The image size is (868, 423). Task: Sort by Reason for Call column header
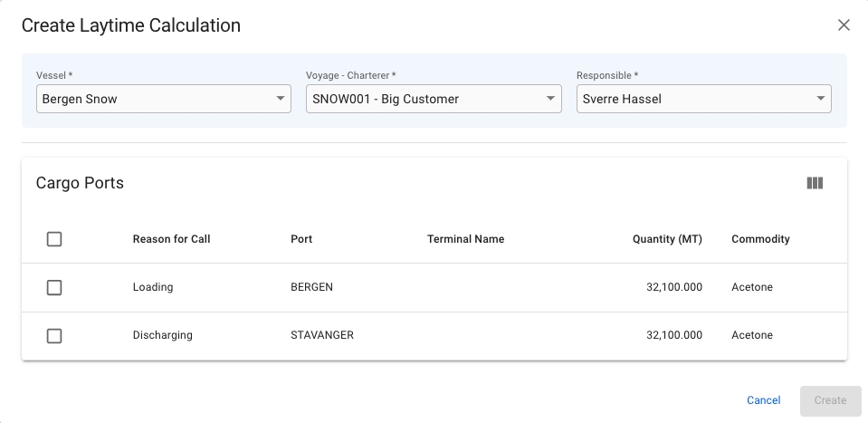[x=171, y=239]
